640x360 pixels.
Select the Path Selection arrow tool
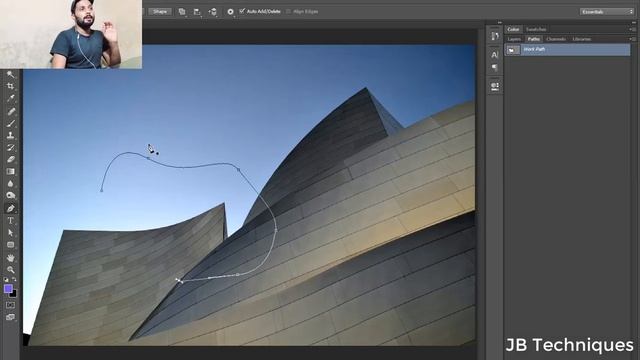tap(11, 233)
